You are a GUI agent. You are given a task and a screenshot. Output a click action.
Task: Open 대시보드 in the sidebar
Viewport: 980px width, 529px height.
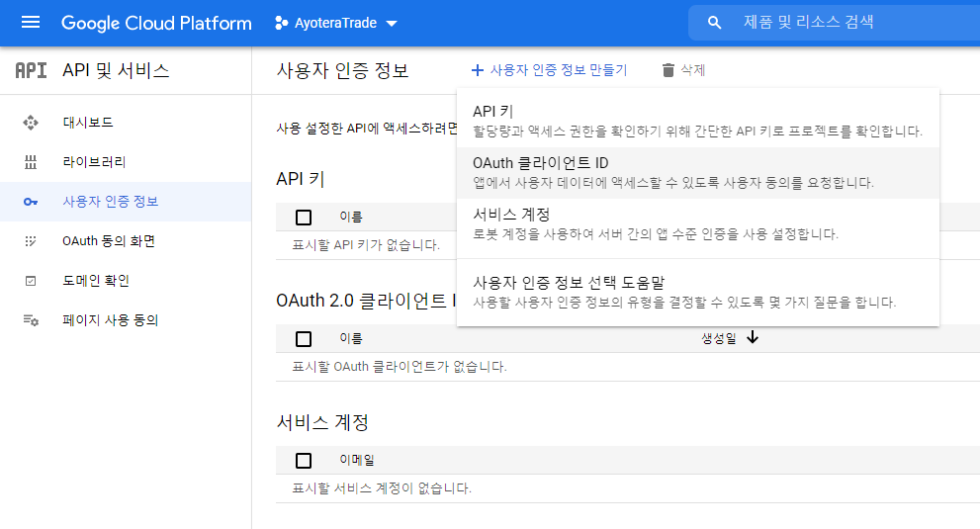coord(126,123)
